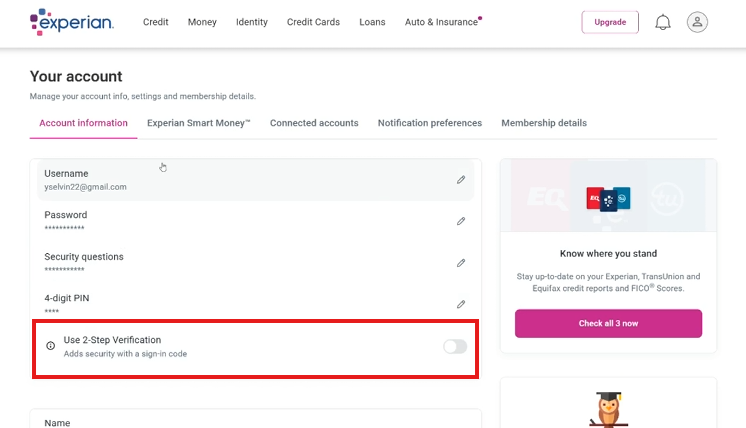Open the user profile avatar menu
Viewport: 746px width, 428px height.
pyautogui.click(x=697, y=22)
